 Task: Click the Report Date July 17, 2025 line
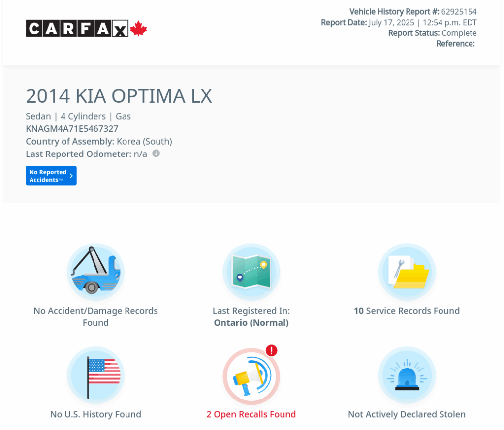[399, 23]
